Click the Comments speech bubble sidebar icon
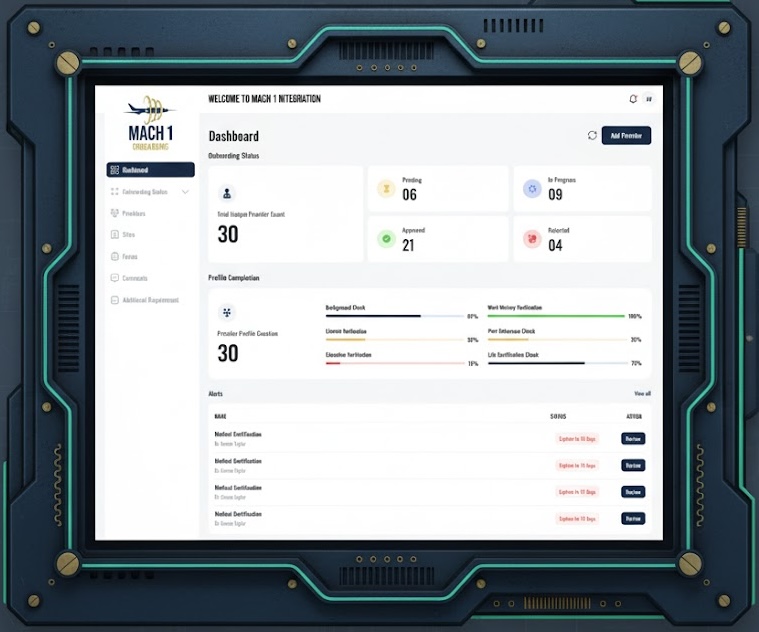Screen dimensions: 759x632 tap(115, 278)
